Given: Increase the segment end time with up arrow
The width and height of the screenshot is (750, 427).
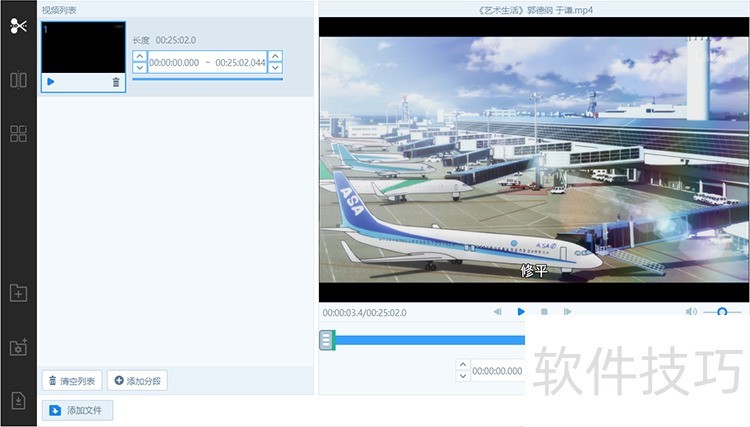Looking at the screenshot, I should 275,56.
